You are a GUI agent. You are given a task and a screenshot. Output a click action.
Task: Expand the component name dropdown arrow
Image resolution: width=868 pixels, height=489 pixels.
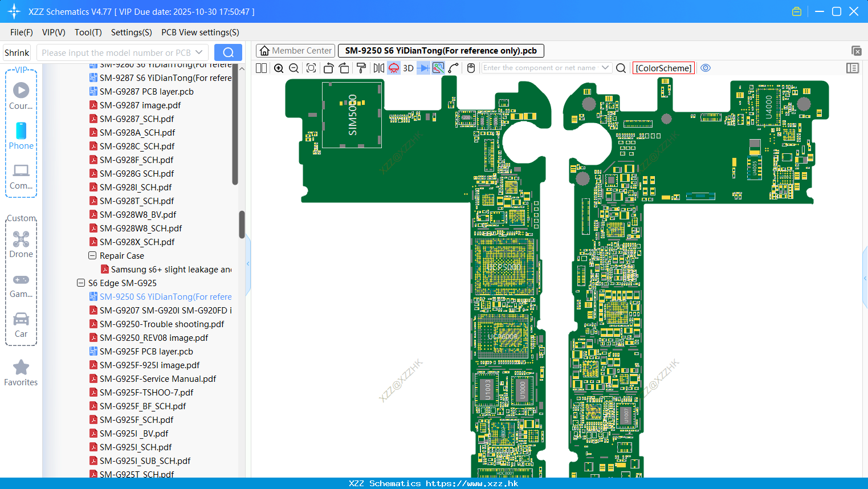605,68
